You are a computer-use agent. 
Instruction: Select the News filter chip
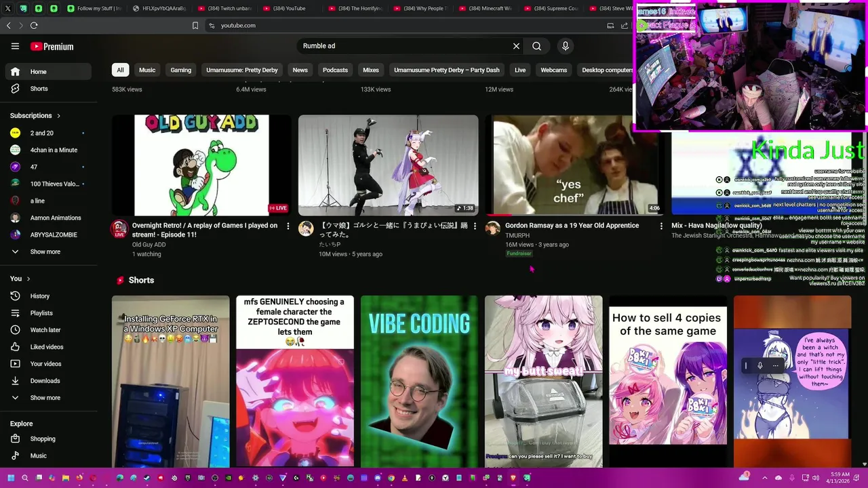point(300,70)
